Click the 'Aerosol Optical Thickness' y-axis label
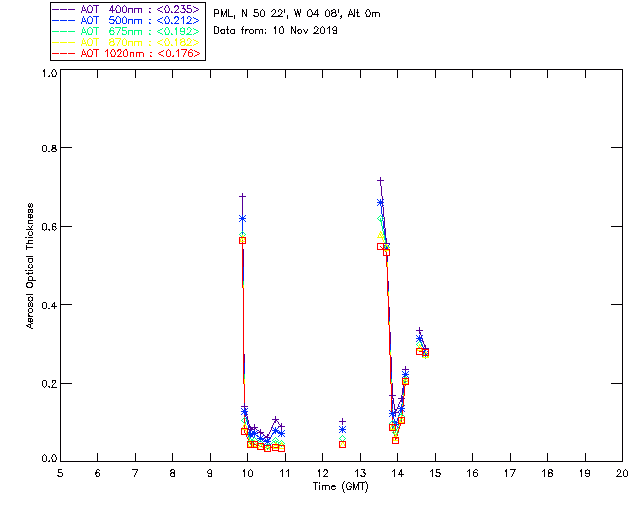640x512 pixels. pos(30,266)
